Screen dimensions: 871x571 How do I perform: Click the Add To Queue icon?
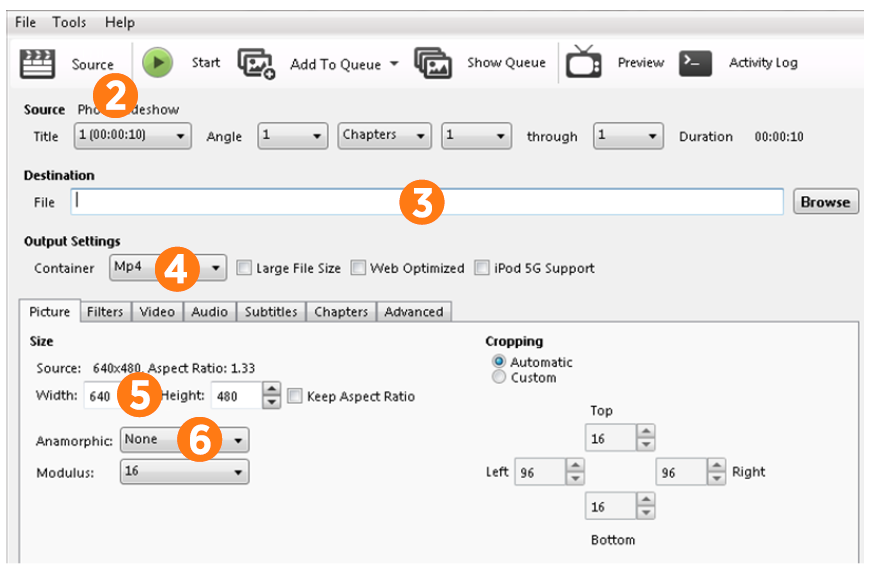coord(256,63)
